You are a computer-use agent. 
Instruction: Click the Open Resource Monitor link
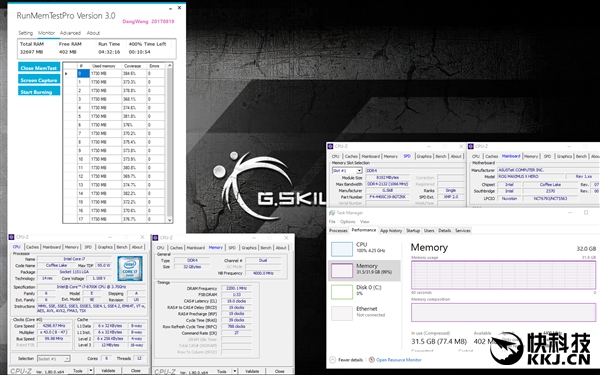tap(398, 360)
